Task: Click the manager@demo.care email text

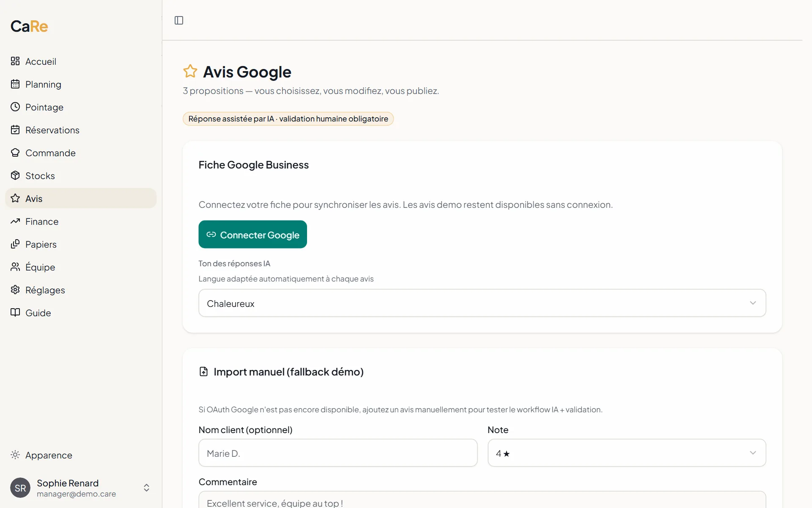Action: click(76, 494)
